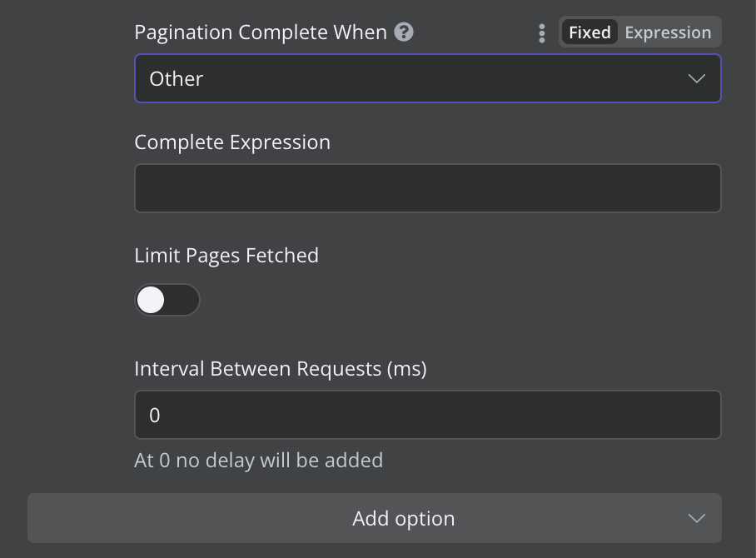The width and height of the screenshot is (756, 558).
Task: Click the Interval Between Requests (ms) label
Action: coord(281,369)
